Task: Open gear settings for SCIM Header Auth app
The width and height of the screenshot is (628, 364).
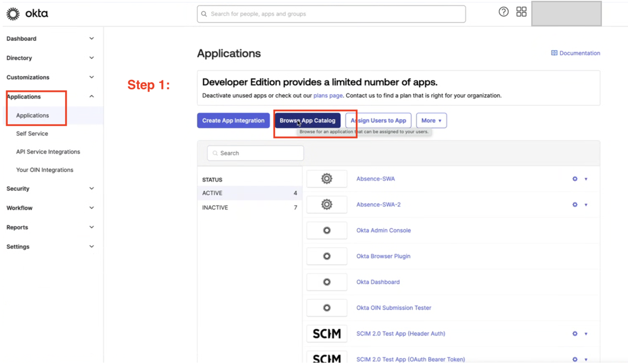Action: tap(575, 334)
